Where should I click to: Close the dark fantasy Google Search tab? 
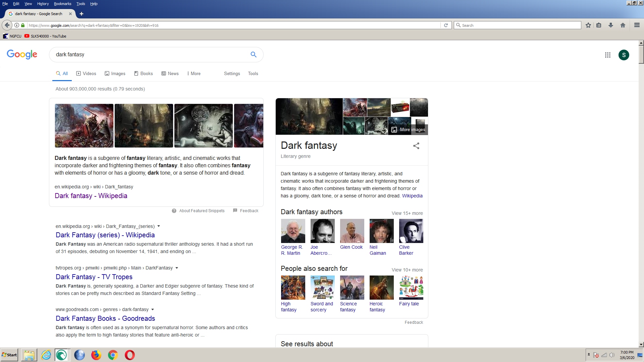tap(70, 14)
